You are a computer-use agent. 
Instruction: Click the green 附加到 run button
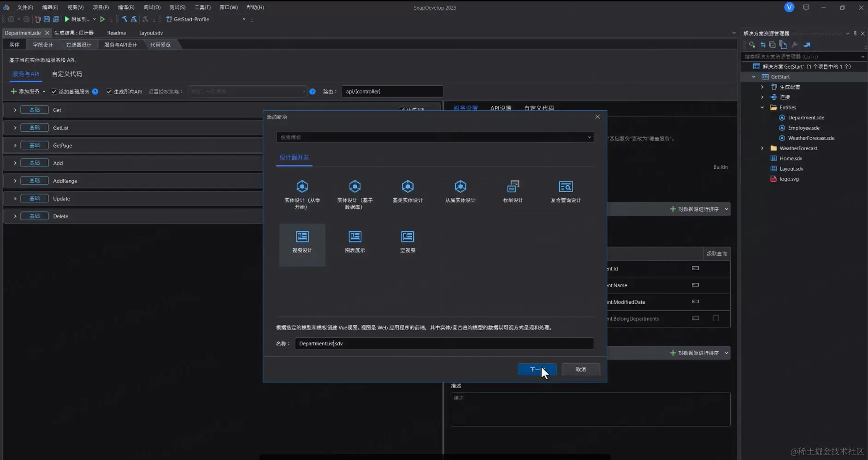[77, 19]
